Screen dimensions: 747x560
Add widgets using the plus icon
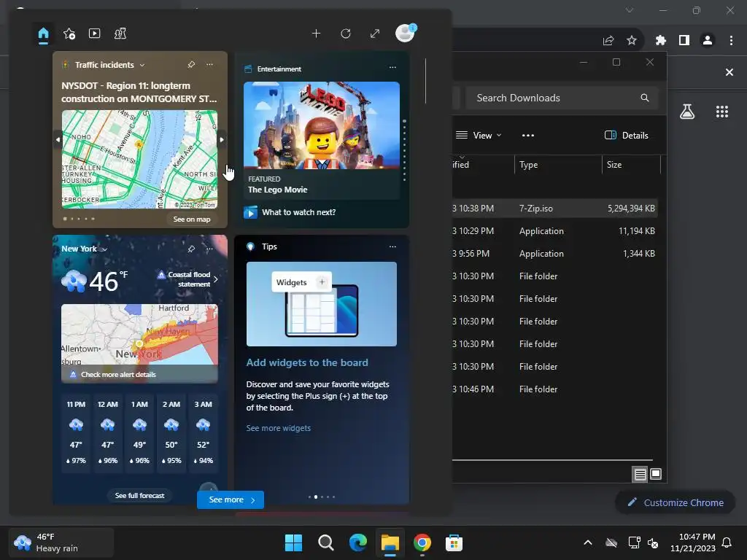point(316,34)
